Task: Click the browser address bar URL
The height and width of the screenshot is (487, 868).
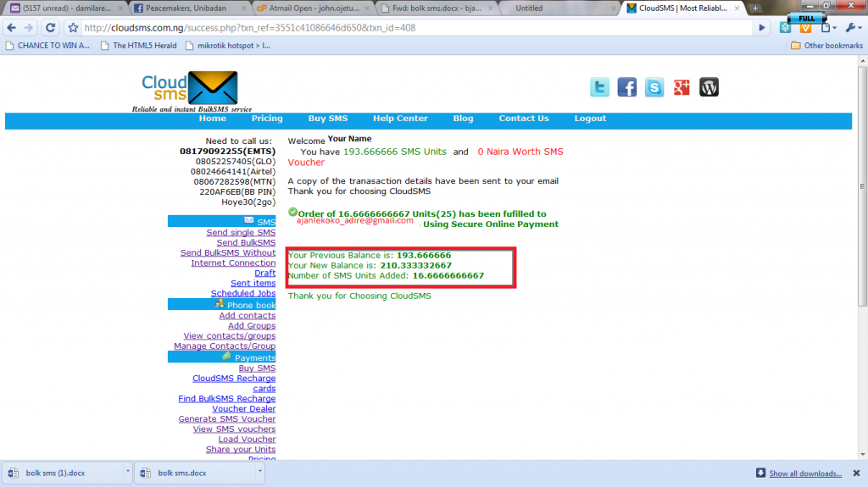Action: 250,28
